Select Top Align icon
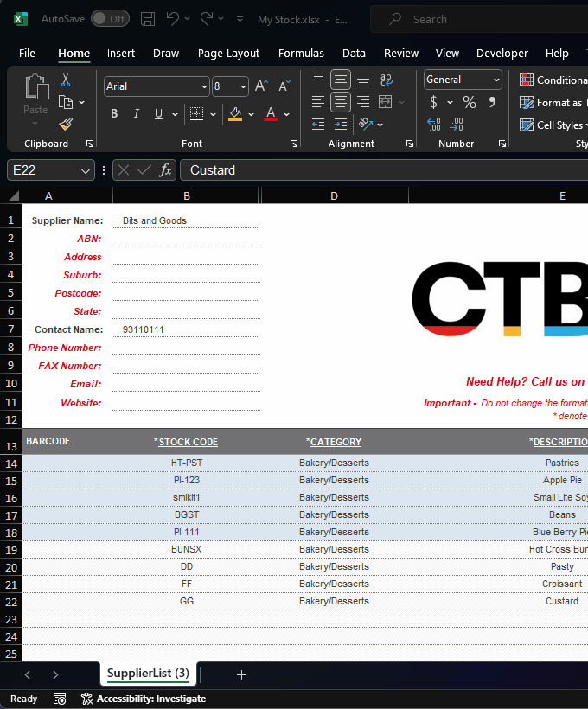The height and width of the screenshot is (709, 588). (x=318, y=80)
